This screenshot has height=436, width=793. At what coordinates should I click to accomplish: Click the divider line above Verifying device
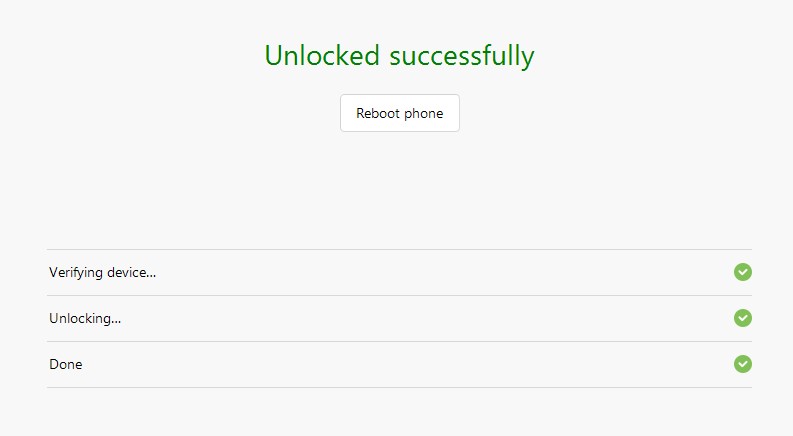coord(400,249)
